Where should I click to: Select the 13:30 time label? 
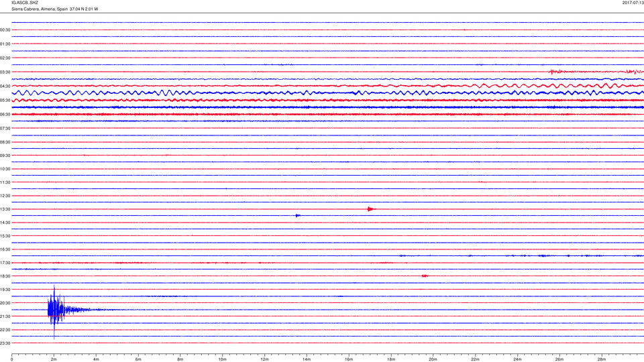(x=5, y=209)
